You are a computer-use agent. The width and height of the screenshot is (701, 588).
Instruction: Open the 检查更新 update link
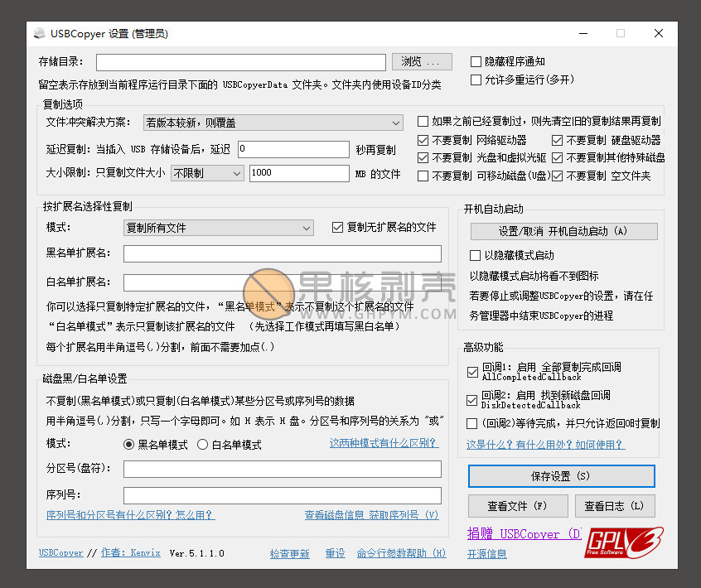[289, 553]
